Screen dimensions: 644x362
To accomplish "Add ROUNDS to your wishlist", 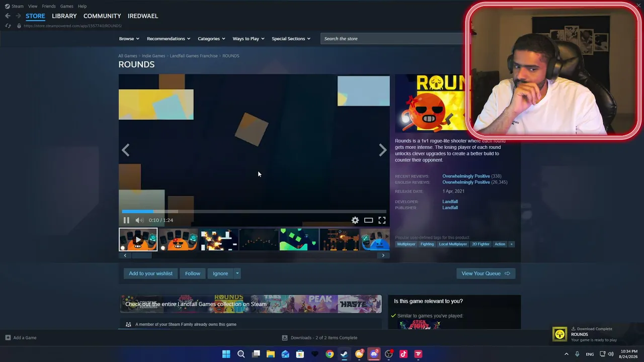I will (150, 274).
